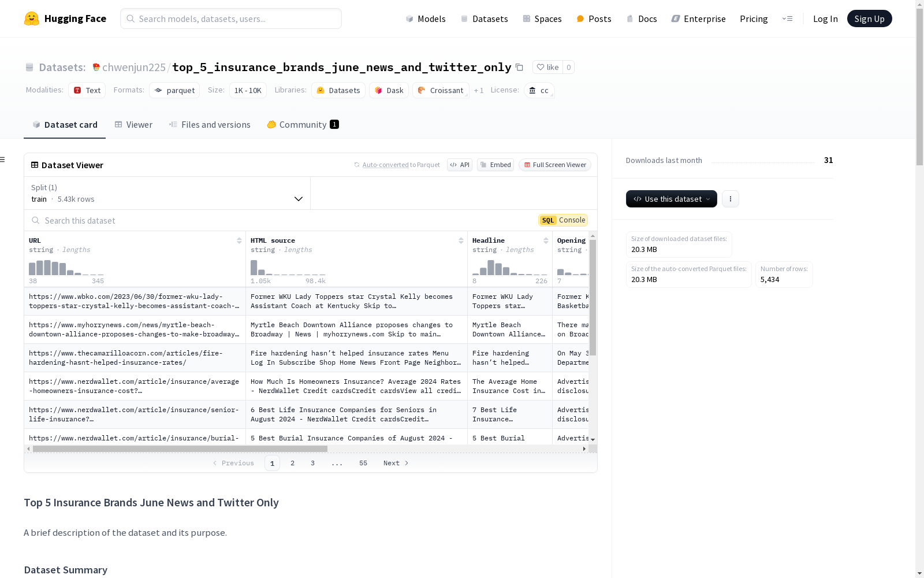Click the HTML source length histogram

click(x=288, y=268)
